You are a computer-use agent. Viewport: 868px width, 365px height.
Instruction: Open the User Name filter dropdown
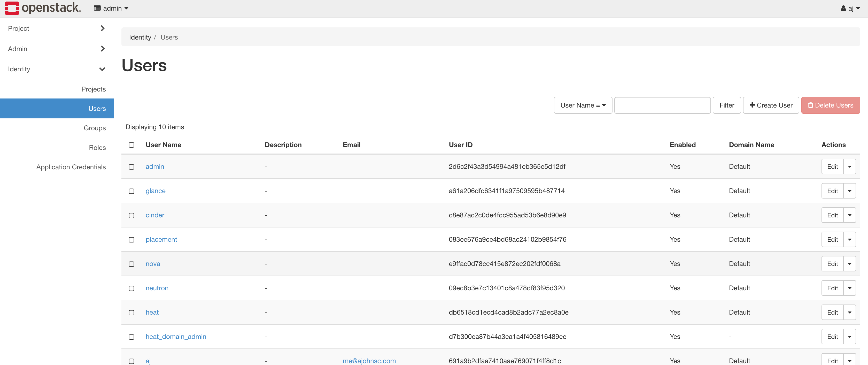pyautogui.click(x=583, y=105)
